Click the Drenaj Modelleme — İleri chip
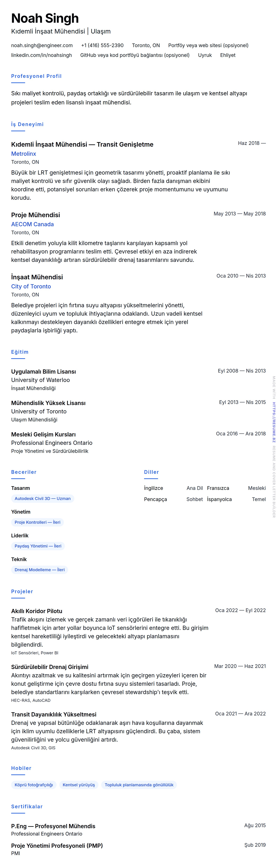 (x=39, y=570)
